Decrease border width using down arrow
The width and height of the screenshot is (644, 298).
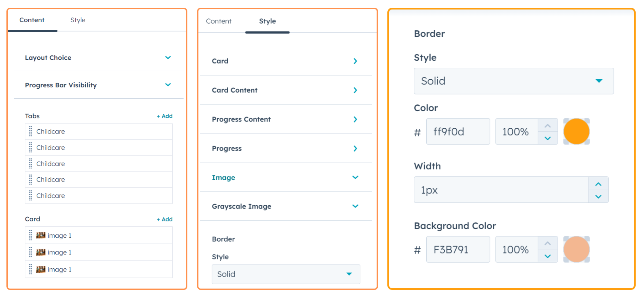[x=598, y=196]
